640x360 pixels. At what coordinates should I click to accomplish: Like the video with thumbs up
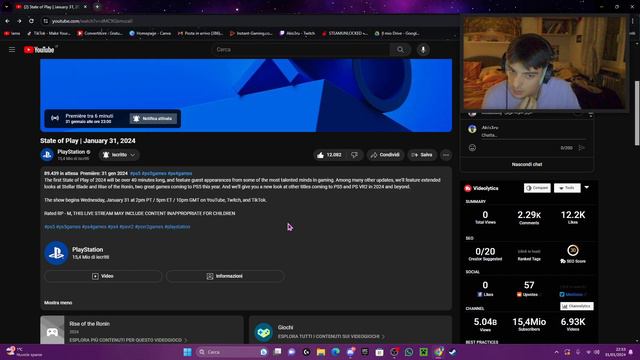click(329, 155)
